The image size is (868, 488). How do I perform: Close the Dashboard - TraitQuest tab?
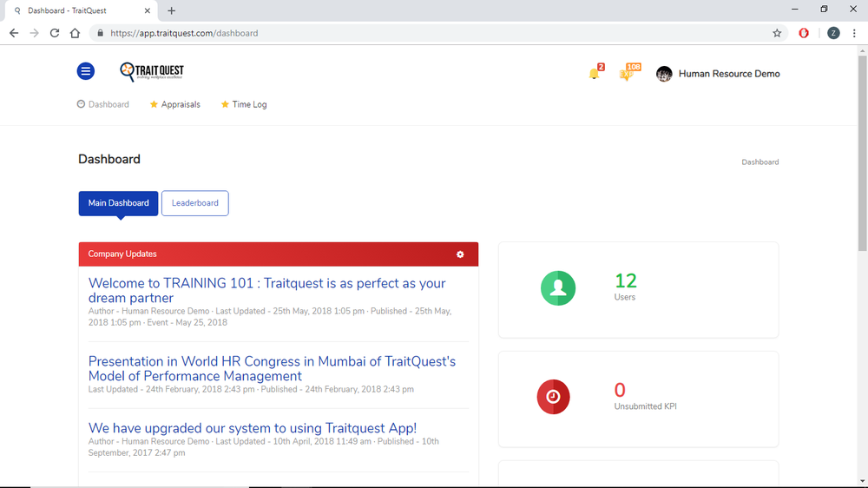148,10
